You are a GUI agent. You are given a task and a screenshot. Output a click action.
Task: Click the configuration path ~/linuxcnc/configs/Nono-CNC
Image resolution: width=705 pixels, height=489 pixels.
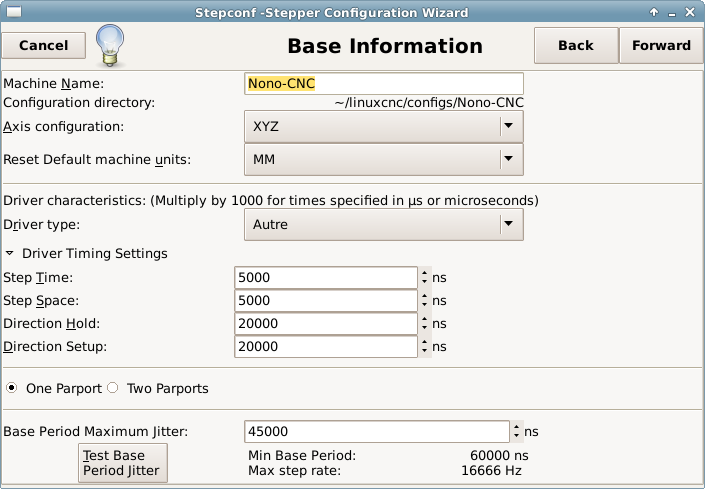429,102
